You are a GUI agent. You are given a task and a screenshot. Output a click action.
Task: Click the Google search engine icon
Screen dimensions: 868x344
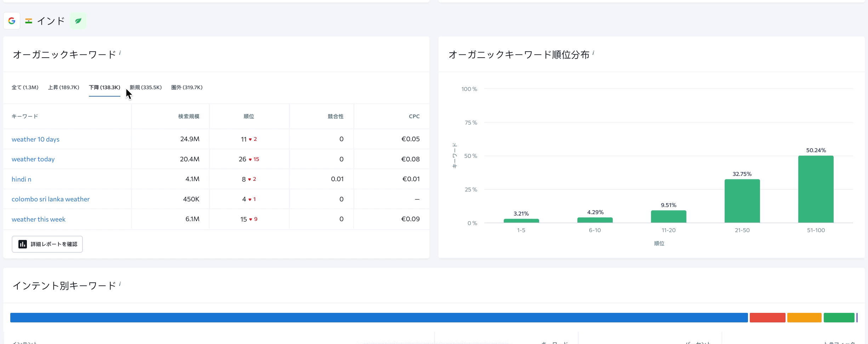(12, 21)
